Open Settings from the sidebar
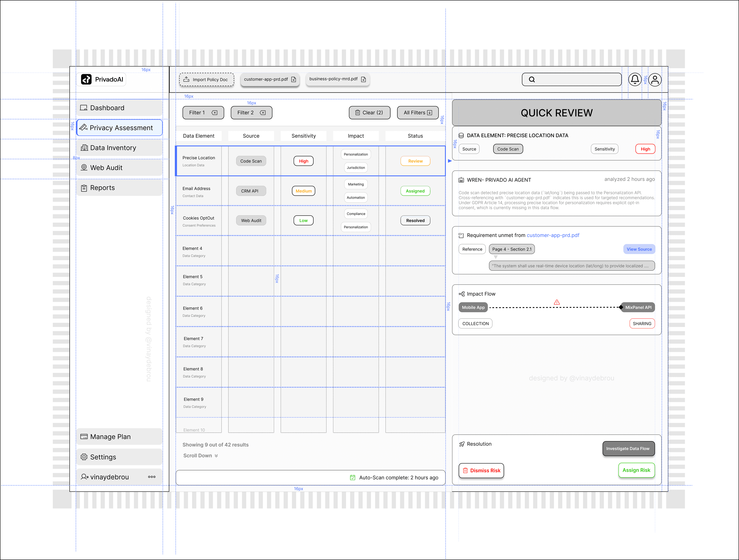The image size is (739, 560). [120, 457]
